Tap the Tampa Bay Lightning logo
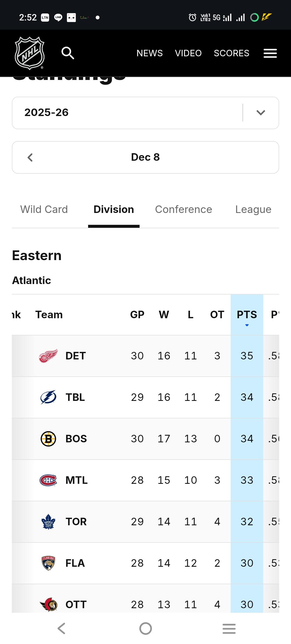The width and height of the screenshot is (291, 644). click(x=48, y=397)
